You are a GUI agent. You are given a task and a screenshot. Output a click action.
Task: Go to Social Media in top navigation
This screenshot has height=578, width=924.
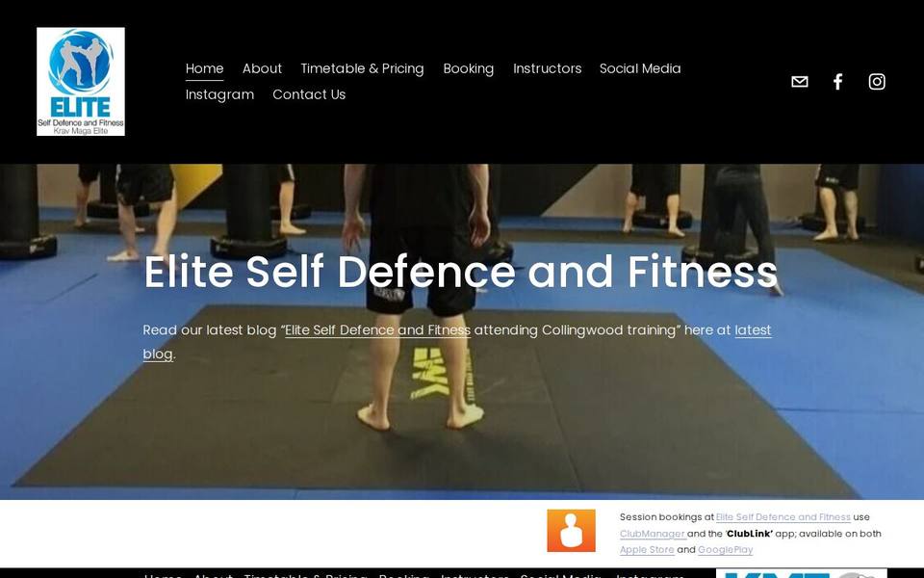tap(640, 68)
